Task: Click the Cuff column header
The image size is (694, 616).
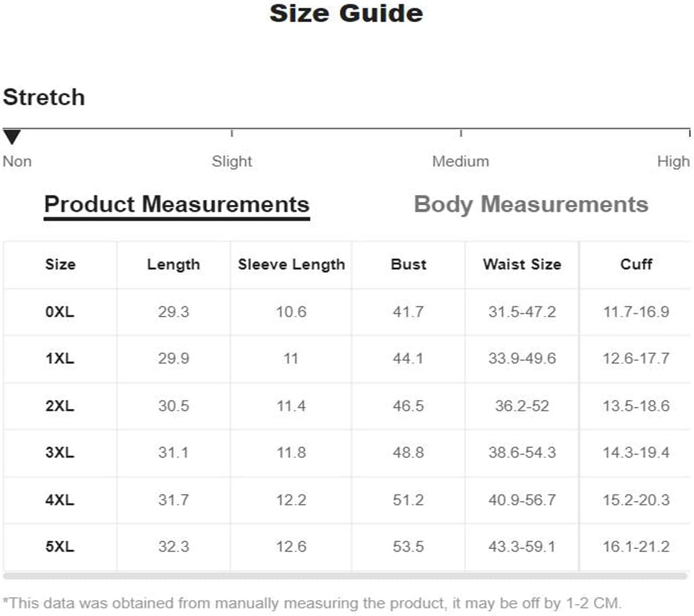Action: pyautogui.click(x=636, y=264)
